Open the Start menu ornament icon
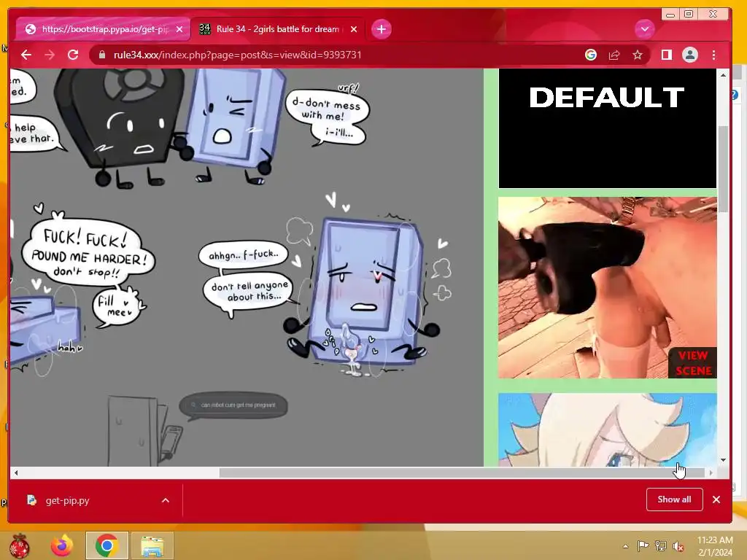 point(19,545)
